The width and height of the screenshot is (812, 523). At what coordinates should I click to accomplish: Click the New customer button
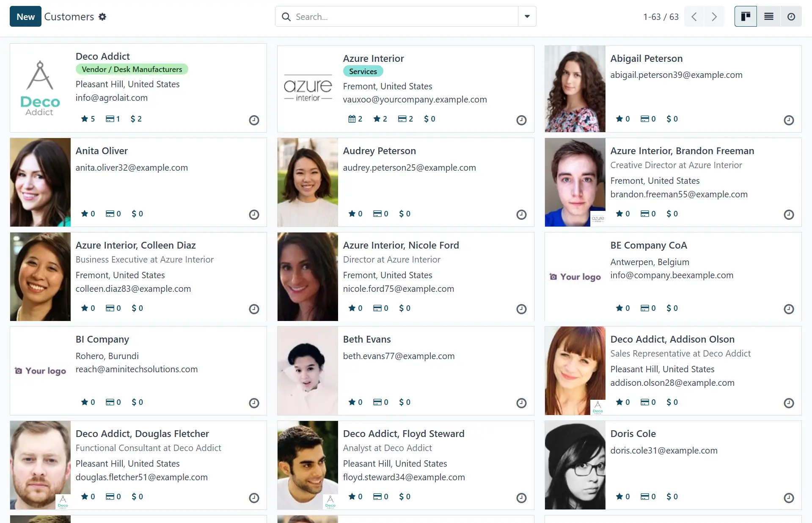point(25,17)
